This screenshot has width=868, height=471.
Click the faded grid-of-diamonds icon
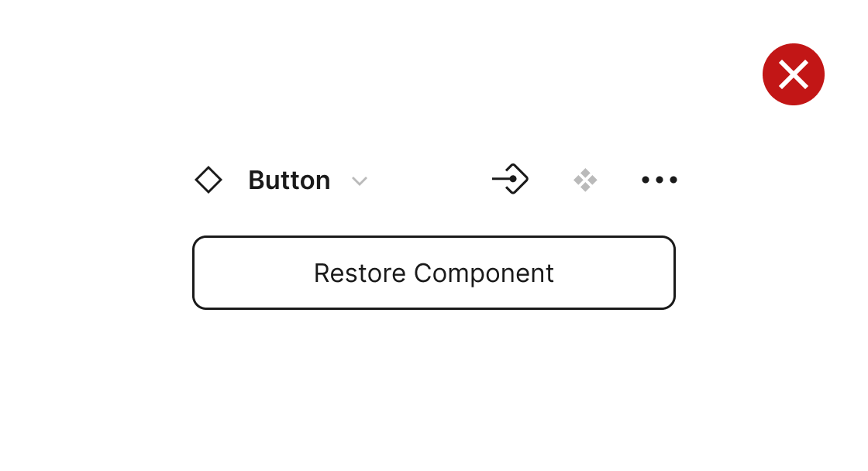(x=585, y=180)
